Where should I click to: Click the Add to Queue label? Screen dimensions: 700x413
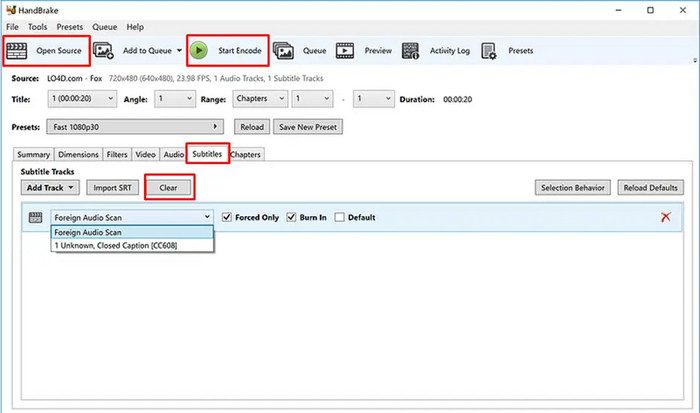(147, 51)
